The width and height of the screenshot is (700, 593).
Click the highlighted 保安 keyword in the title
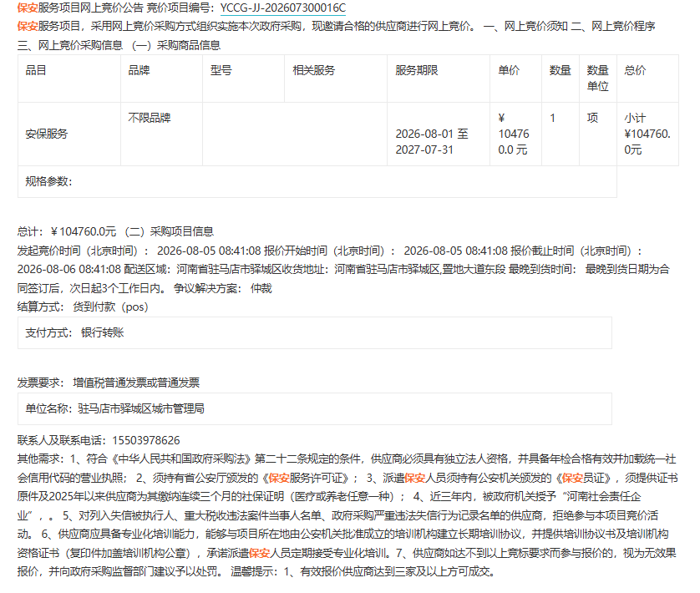coord(28,8)
